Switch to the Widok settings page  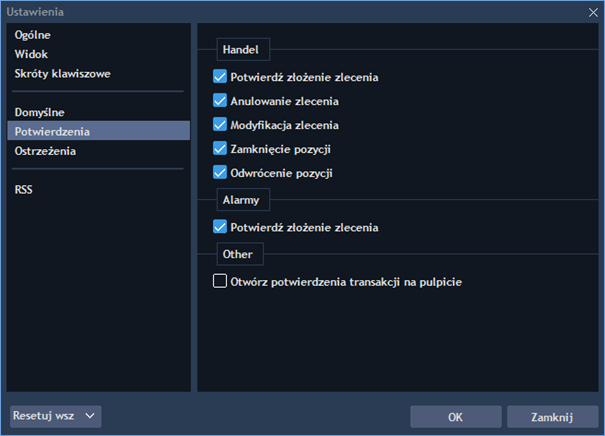pyautogui.click(x=31, y=55)
